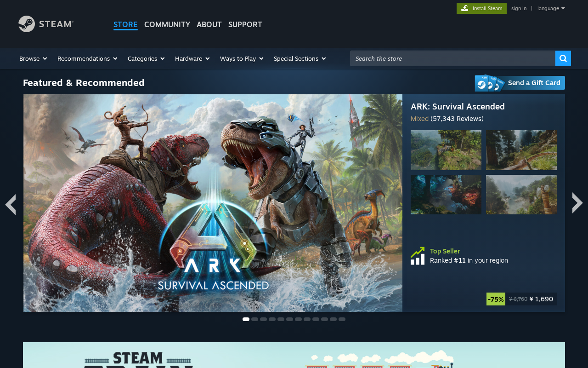Go to next featured game arrow
588x368 pixels.
[x=577, y=203]
